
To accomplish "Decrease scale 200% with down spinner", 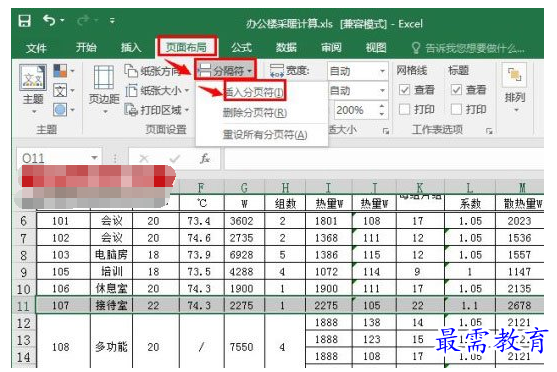I will point(382,114).
